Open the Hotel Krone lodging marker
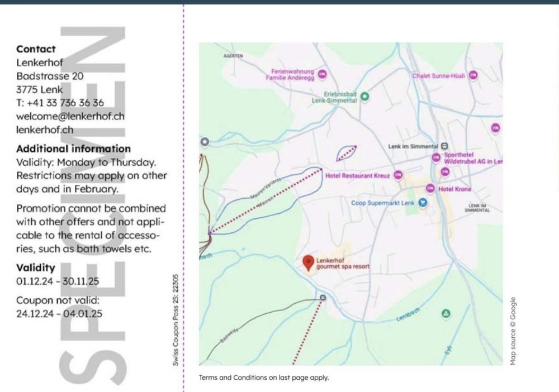The image size is (559, 392). (x=430, y=189)
